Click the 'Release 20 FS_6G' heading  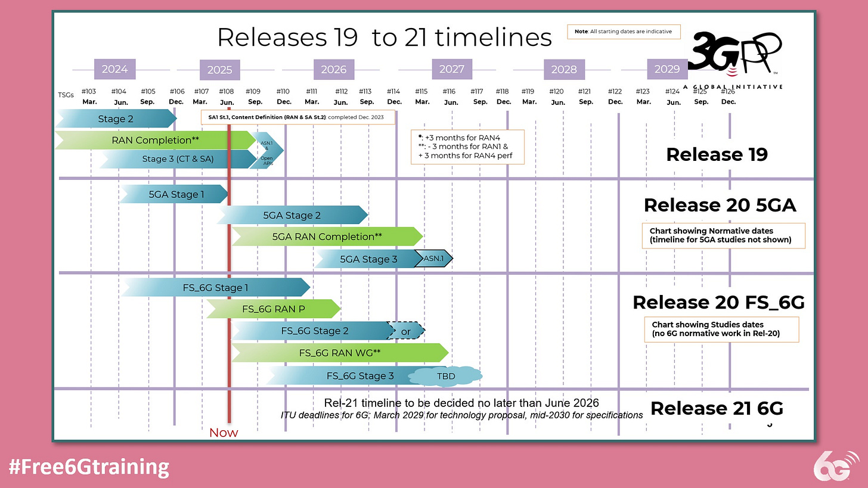(x=718, y=302)
